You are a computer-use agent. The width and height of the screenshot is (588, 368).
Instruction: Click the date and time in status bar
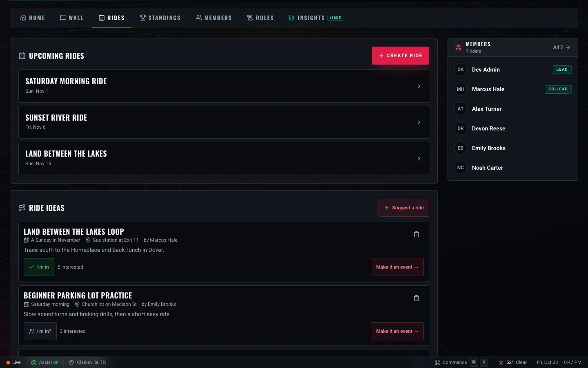click(559, 363)
